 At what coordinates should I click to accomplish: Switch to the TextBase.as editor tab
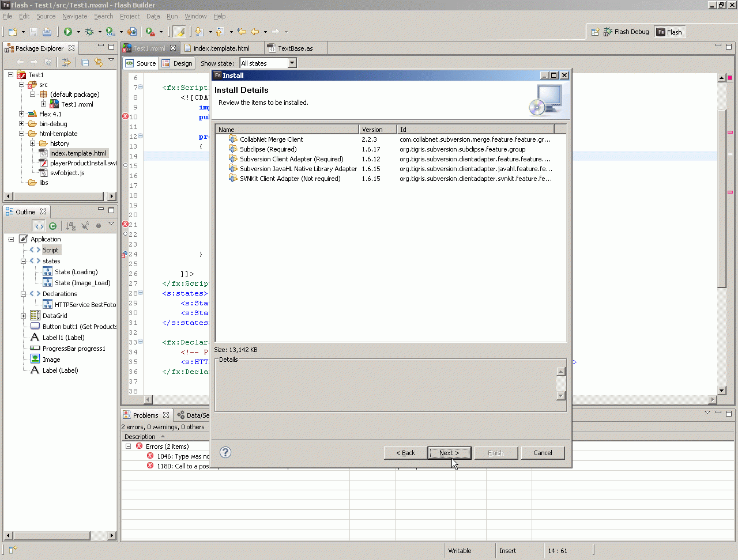click(x=295, y=48)
